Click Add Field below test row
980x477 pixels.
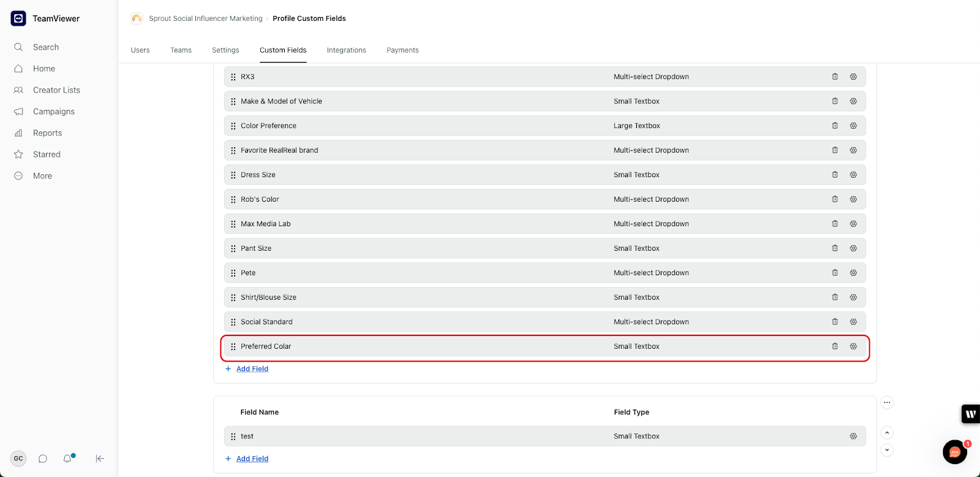[x=252, y=459]
